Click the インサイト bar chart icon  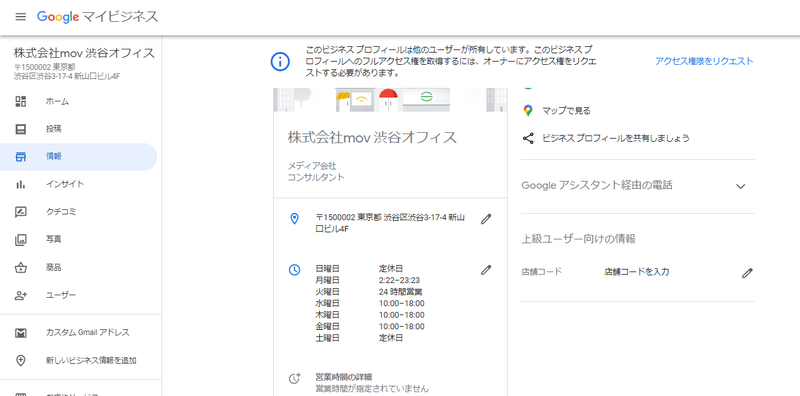[x=20, y=184]
